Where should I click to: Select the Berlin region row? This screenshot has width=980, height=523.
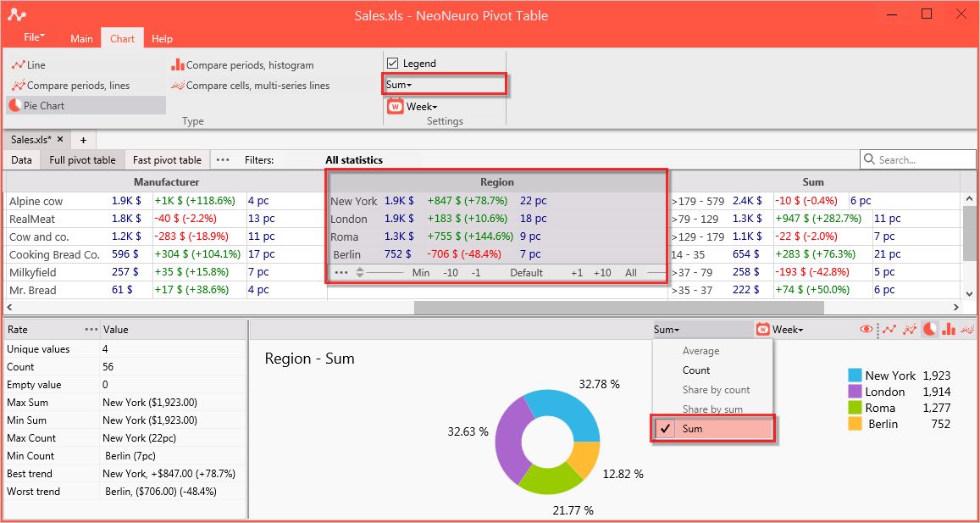[497, 254]
